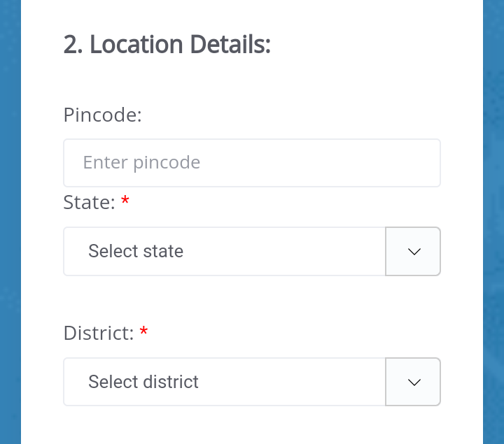The width and height of the screenshot is (504, 444).
Task: Focus the "Enter pincode" input field
Action: 252,163
